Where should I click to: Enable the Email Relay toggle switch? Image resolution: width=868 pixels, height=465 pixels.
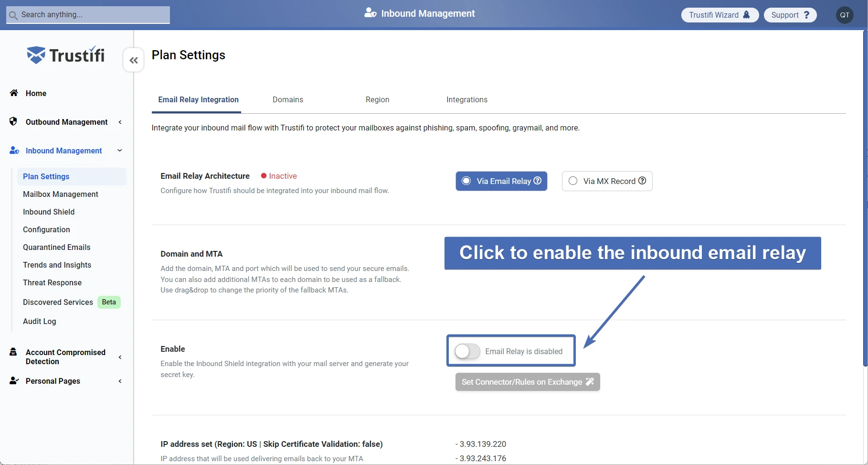[x=467, y=351]
